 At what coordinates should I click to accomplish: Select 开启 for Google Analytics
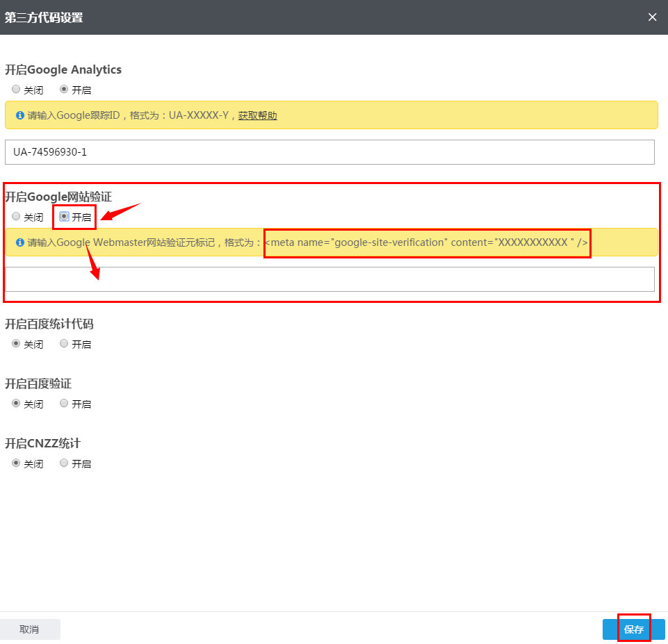click(x=65, y=90)
